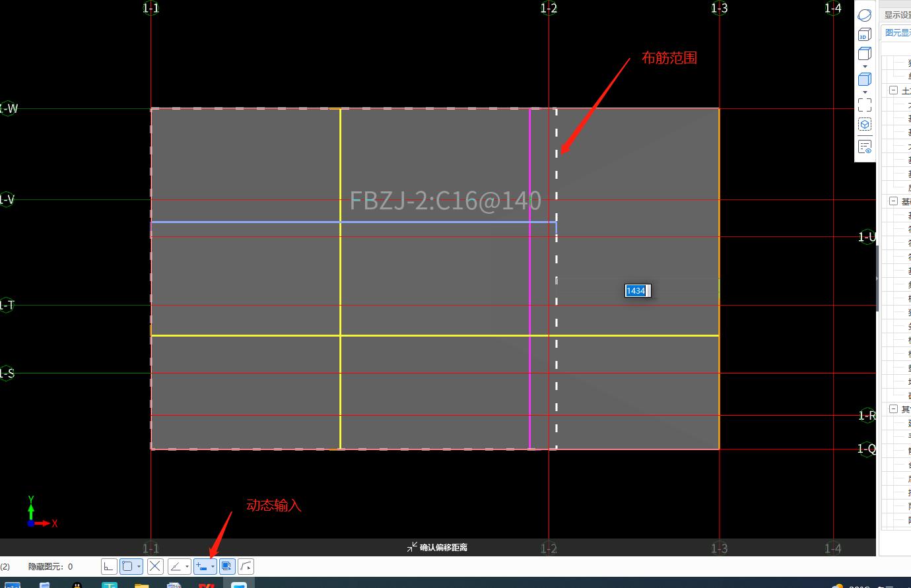
Task: Collapse the 基 tree group expander
Action: point(893,201)
